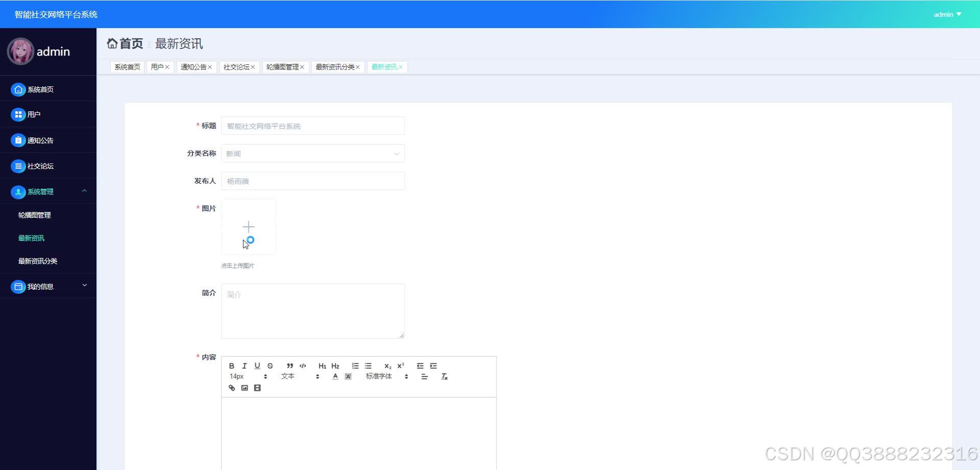Insert an image into the content

click(244, 388)
